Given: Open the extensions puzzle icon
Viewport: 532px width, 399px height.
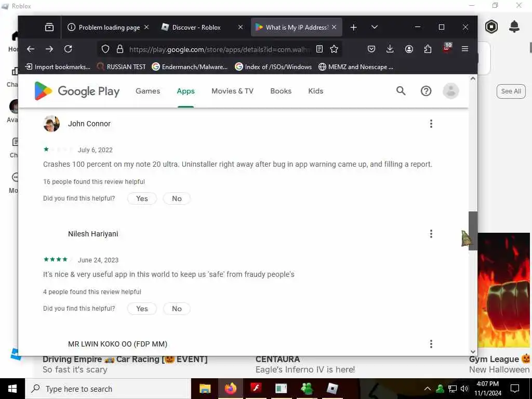Looking at the screenshot, I should tap(428, 49).
